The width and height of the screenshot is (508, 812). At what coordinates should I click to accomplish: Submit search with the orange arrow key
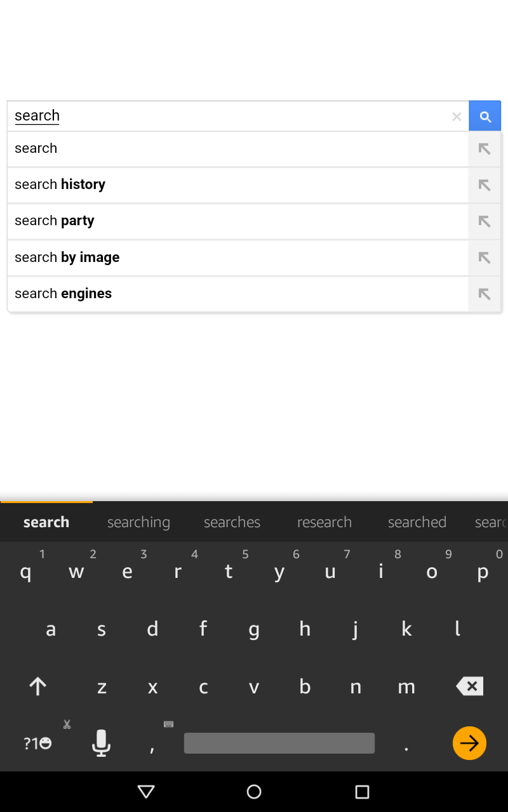(x=469, y=743)
